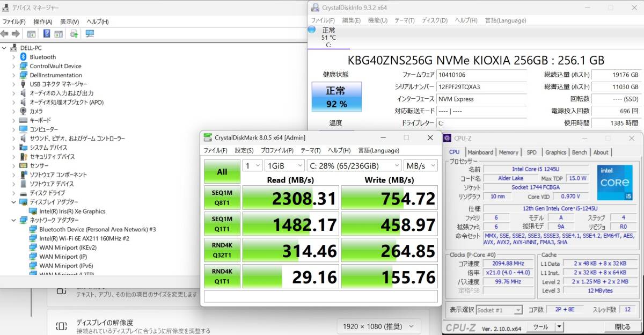
Task: Click the webcam icon beside カメラ
Action: point(24,111)
